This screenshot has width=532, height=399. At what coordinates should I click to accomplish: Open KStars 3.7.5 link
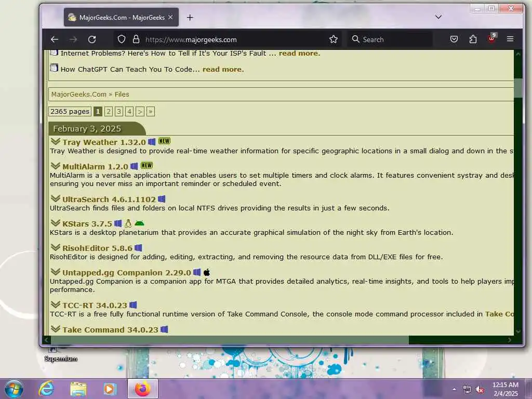87,223
